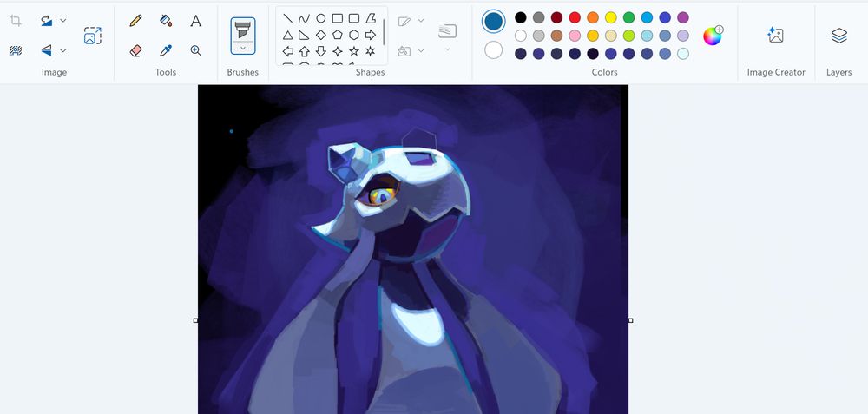Click the Shapes gallery scrollbar
The height and width of the screenshot is (414, 868).
pos(384,32)
